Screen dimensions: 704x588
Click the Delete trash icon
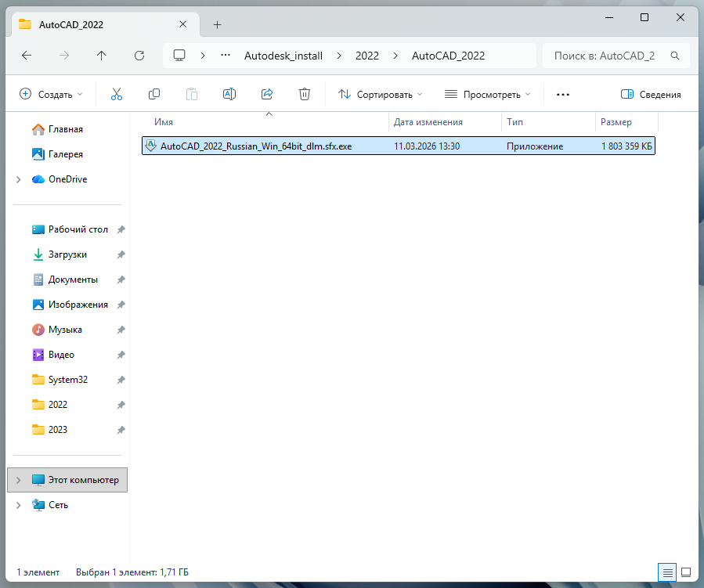305,94
